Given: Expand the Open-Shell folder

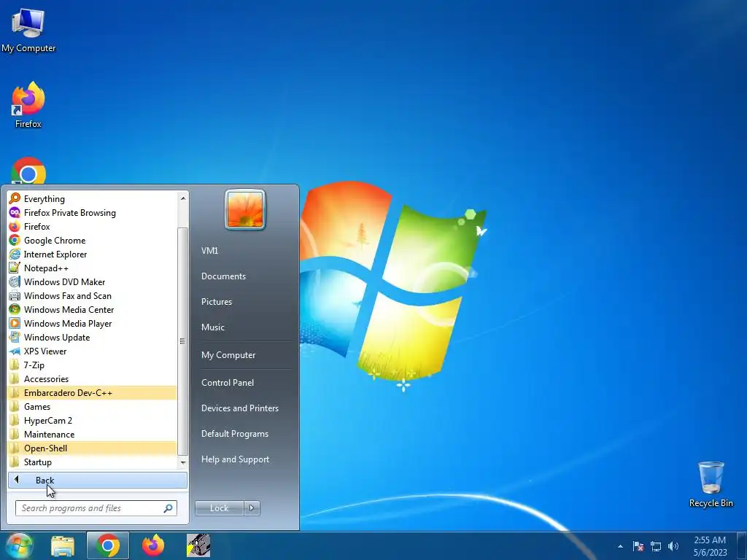Looking at the screenshot, I should tap(92, 448).
